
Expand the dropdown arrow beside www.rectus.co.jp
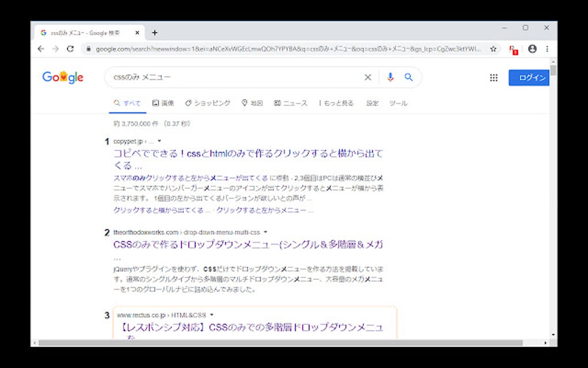pyautogui.click(x=212, y=315)
